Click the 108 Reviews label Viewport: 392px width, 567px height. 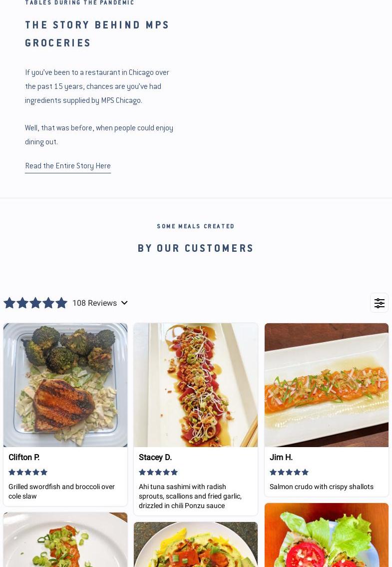(94, 303)
